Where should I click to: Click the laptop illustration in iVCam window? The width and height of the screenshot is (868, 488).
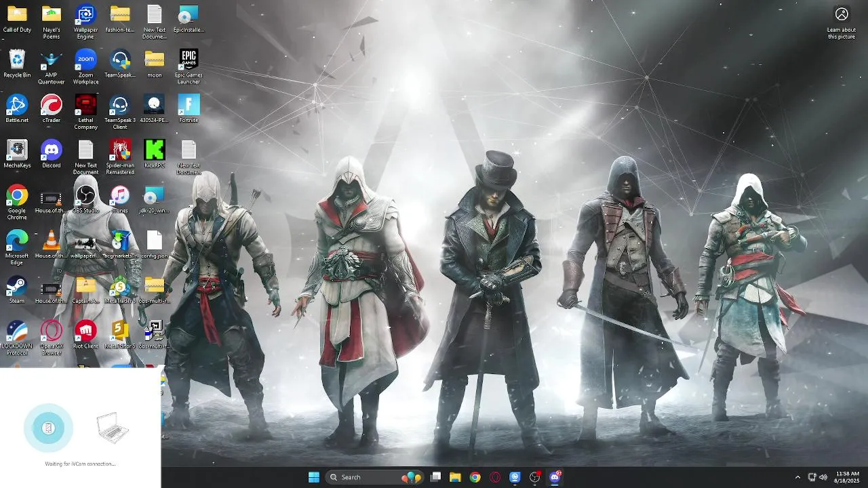pyautogui.click(x=113, y=428)
